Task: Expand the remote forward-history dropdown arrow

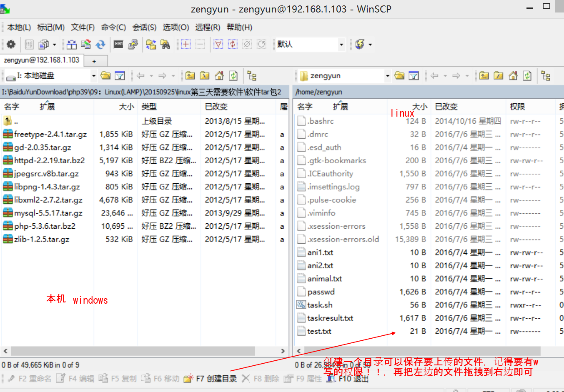Action: [467, 76]
